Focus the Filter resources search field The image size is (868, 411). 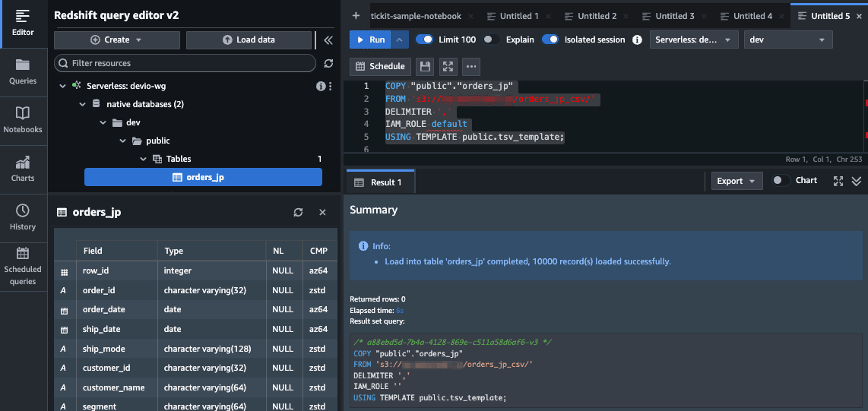pos(185,63)
